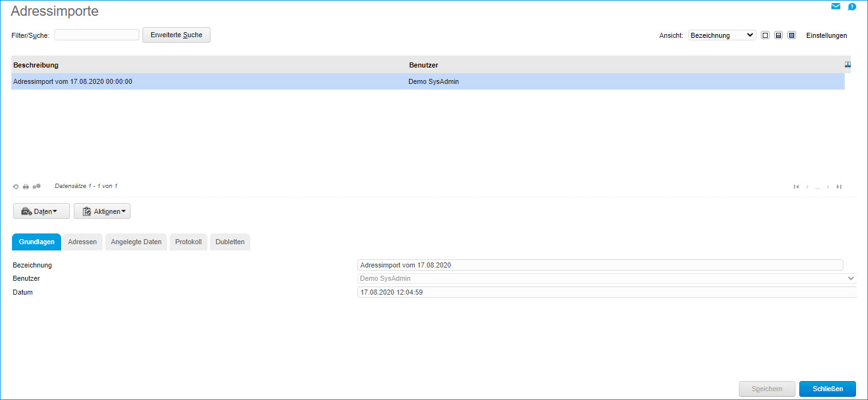Jump to the first page of records

796,187
